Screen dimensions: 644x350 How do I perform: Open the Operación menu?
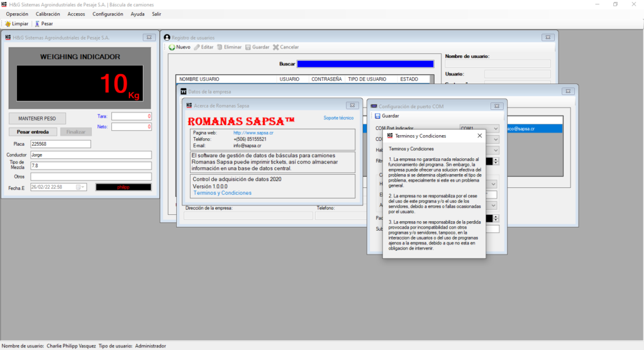click(x=17, y=14)
